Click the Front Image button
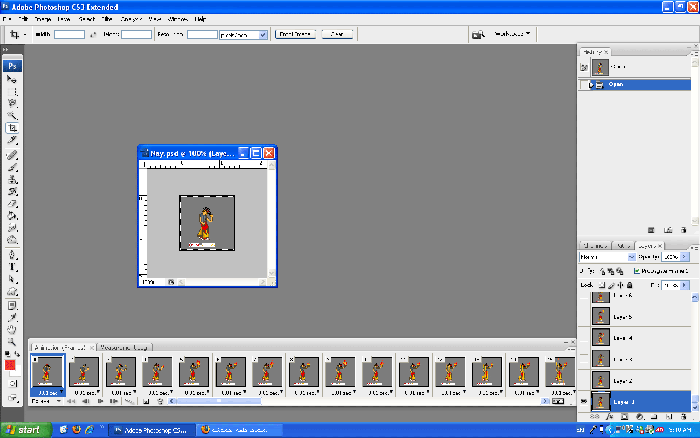Image resolution: width=700 pixels, height=438 pixels. 295,34
